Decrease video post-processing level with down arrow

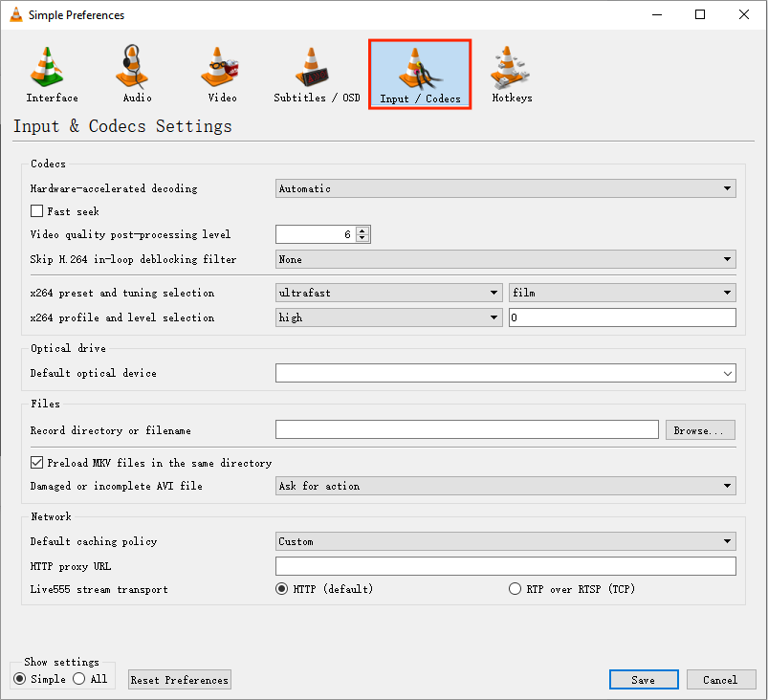362,238
